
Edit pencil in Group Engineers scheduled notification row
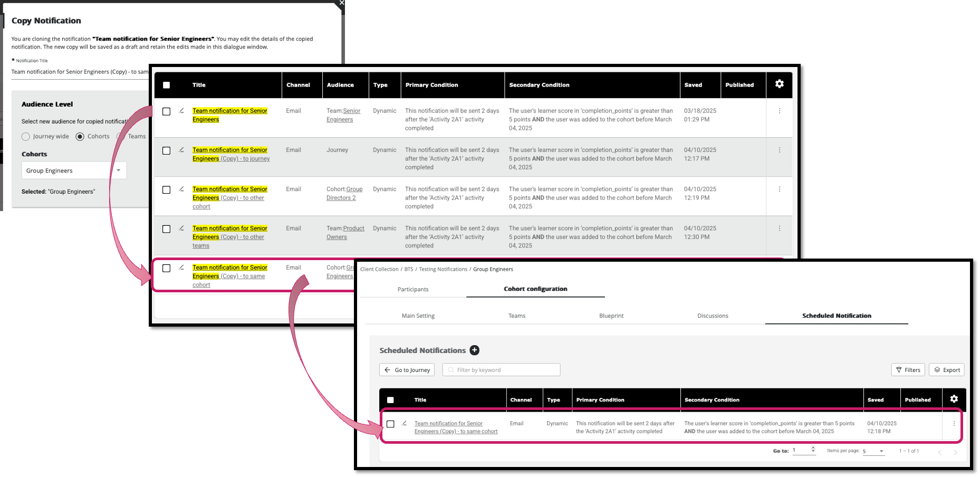pos(404,423)
